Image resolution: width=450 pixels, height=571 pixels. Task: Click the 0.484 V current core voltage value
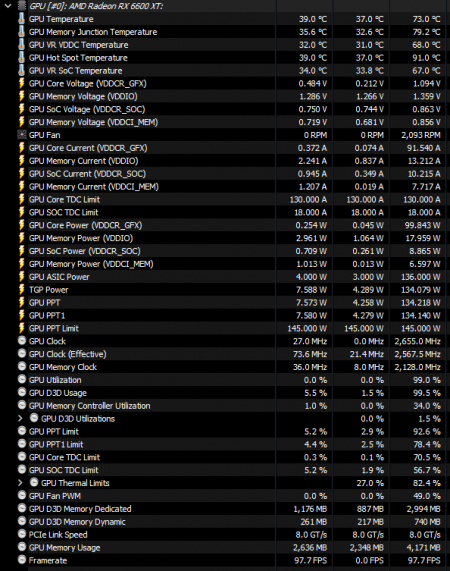click(x=313, y=84)
